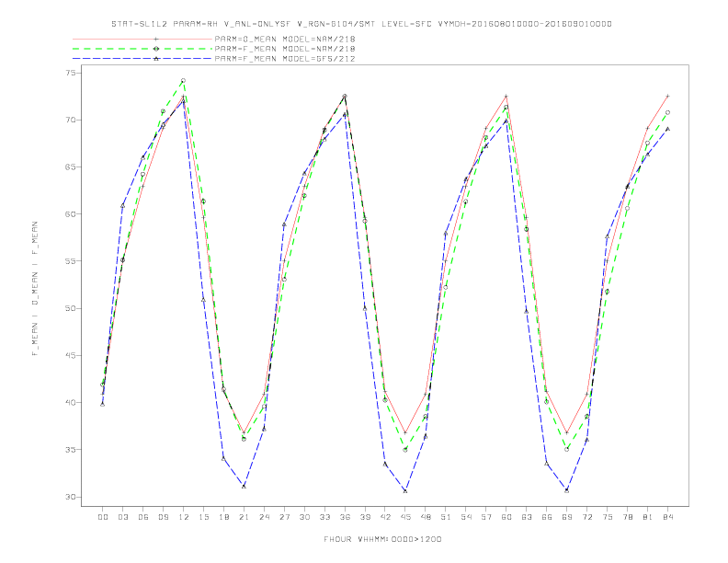Click y-axis label 35
This screenshot has width=728, height=563.
point(70,450)
